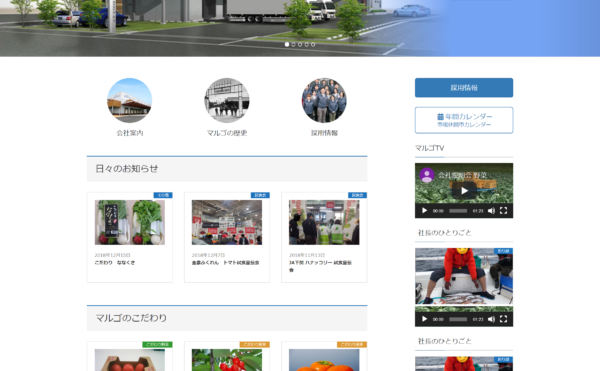Open the 採用情報 blue button
Viewport: 600px width, 371px height.
point(464,88)
